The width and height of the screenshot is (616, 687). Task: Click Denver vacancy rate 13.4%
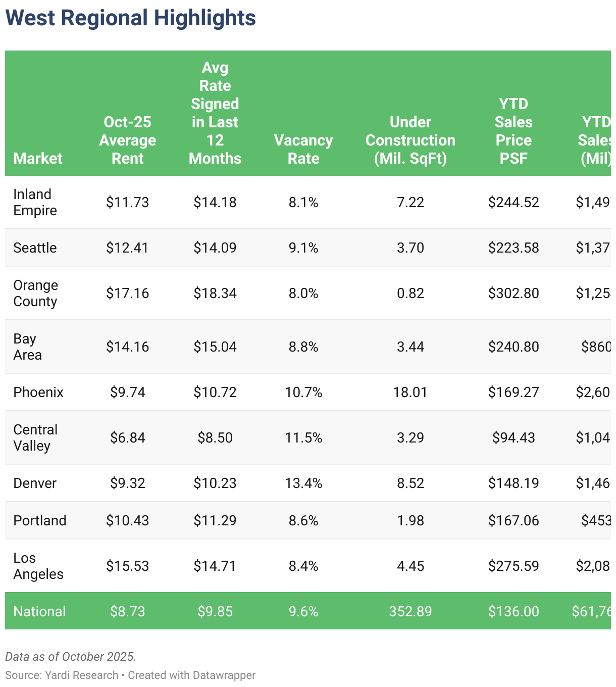point(303,483)
